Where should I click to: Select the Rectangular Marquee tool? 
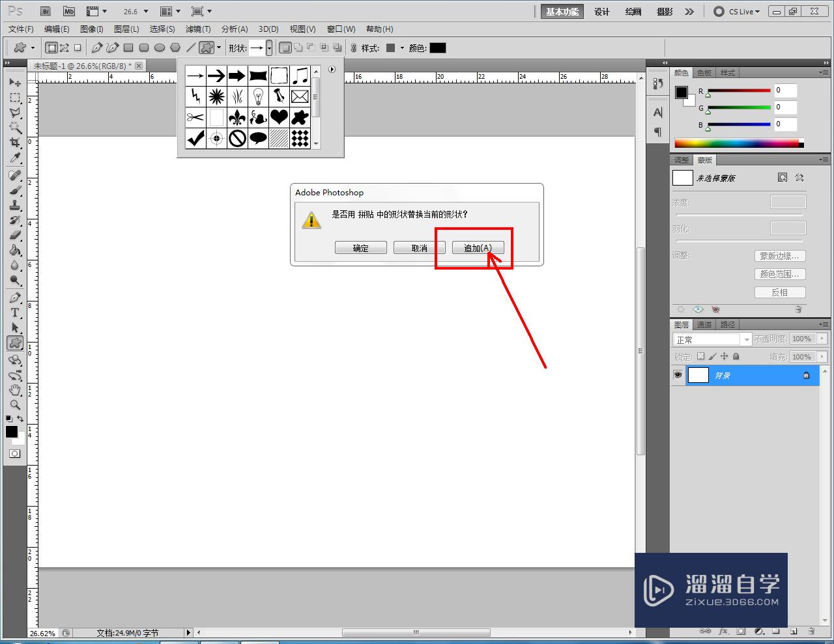(x=14, y=98)
